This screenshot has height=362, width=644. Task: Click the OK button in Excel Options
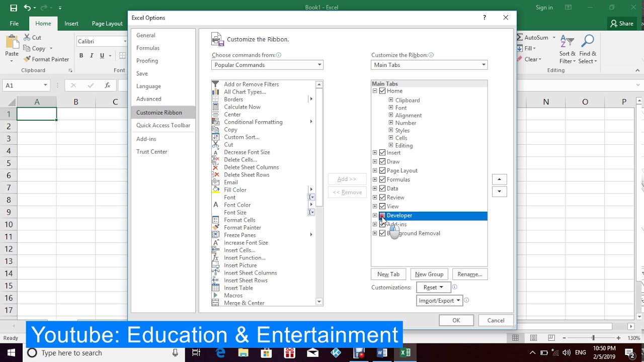click(x=456, y=320)
